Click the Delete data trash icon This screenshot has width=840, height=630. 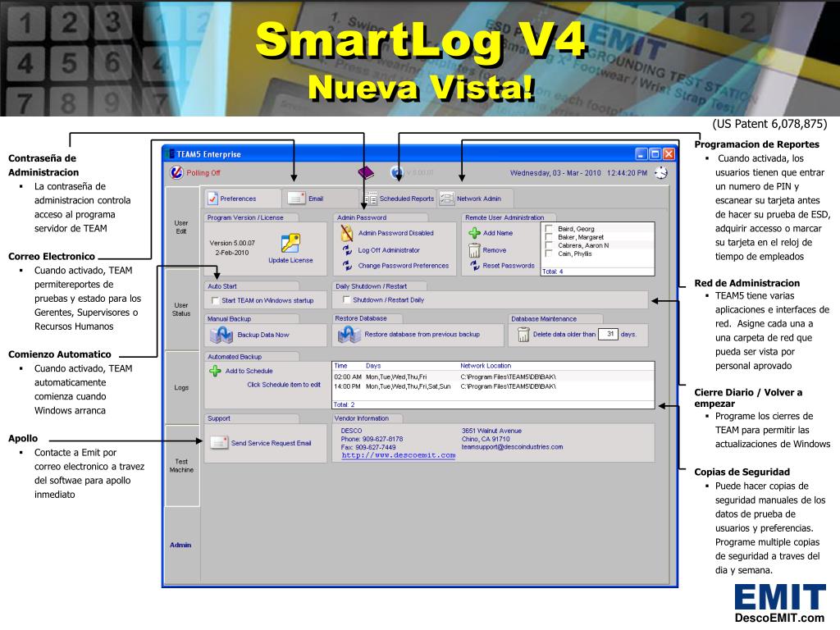pos(523,335)
